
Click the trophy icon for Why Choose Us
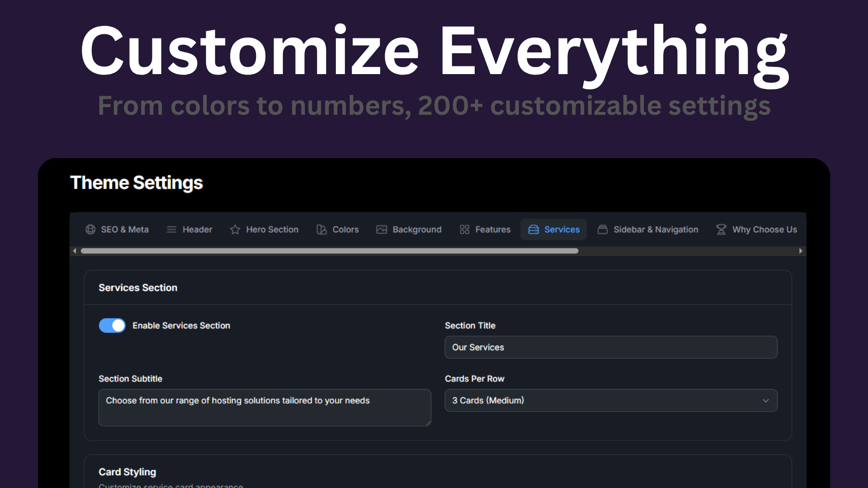(x=721, y=230)
